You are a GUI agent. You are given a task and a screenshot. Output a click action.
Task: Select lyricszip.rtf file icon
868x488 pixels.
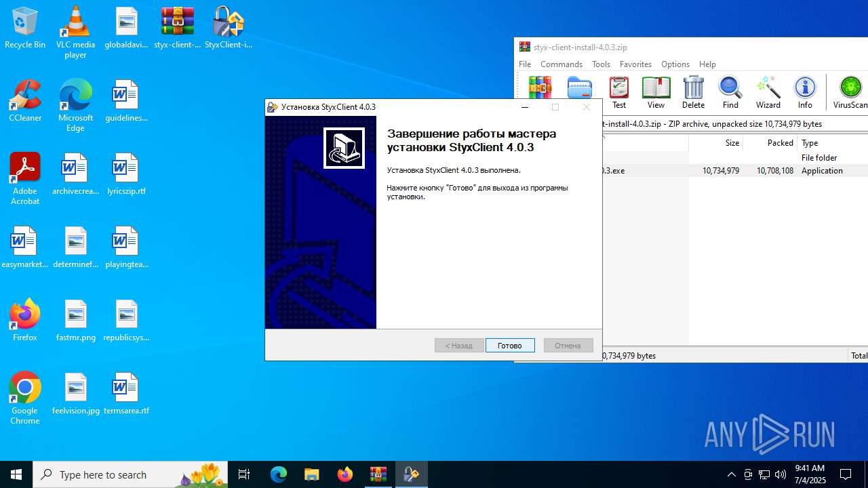click(x=126, y=175)
